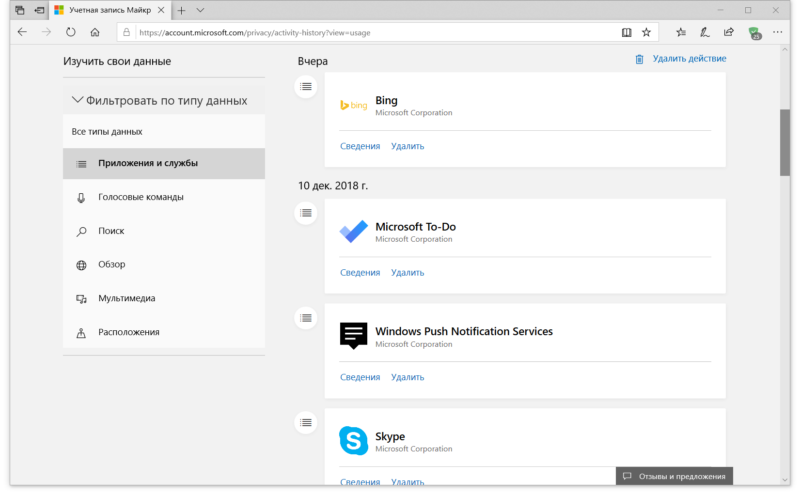The height and width of the screenshot is (495, 800).
Task: Open Отзывы и предложения feedback button
Action: tap(674, 476)
